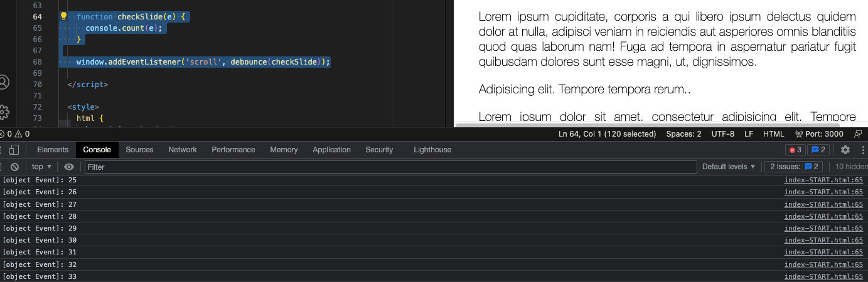This screenshot has width=868, height=282.
Task: Click the Live Server Port: 3000 status item
Action: coord(819,134)
